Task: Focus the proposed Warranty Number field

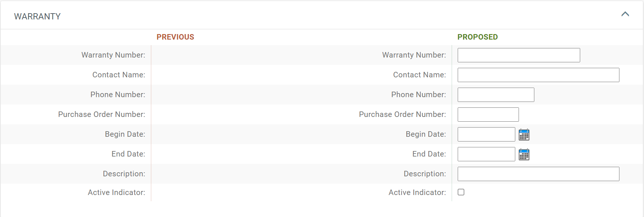Action: pyautogui.click(x=519, y=55)
